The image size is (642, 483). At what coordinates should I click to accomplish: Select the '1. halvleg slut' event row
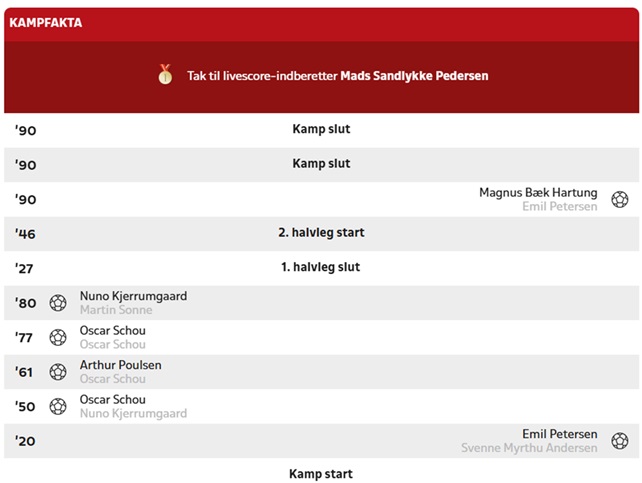(x=321, y=268)
